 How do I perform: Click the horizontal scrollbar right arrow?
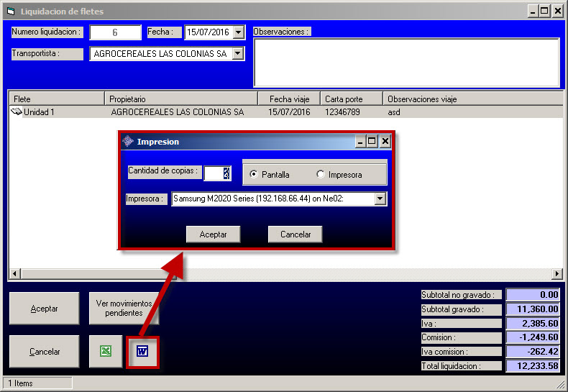556,274
